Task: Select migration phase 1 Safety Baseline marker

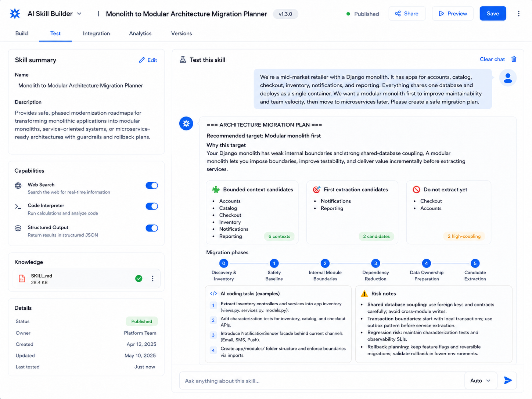Action: (x=274, y=263)
